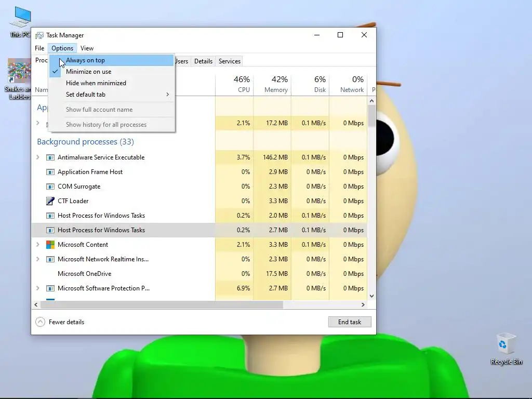Expand the Antimalware Service Executable row
532x399 pixels.
(x=37, y=157)
